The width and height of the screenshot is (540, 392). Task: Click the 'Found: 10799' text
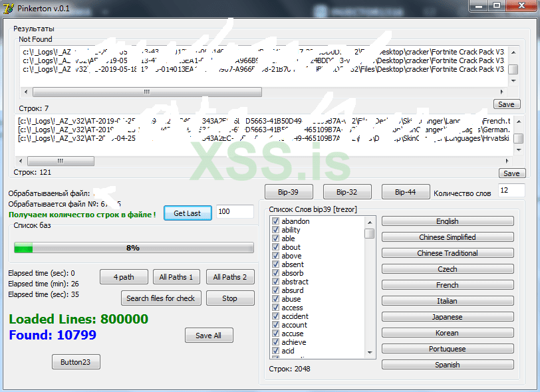pyautogui.click(x=53, y=335)
